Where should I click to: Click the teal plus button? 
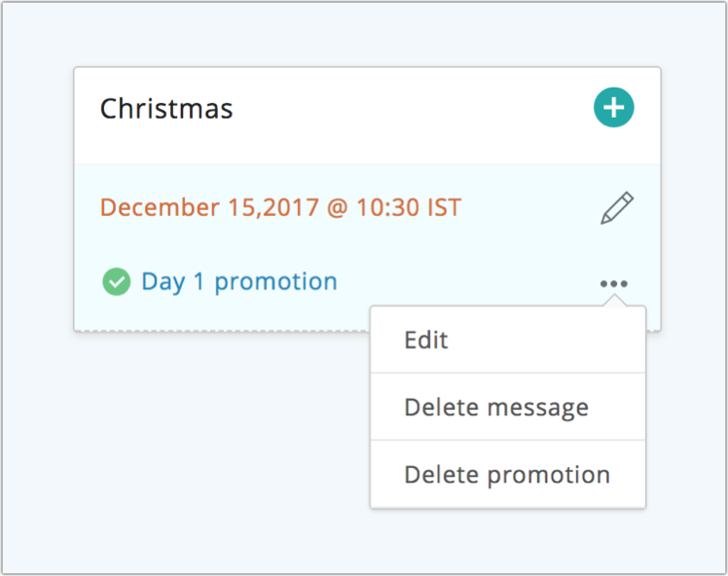(613, 108)
